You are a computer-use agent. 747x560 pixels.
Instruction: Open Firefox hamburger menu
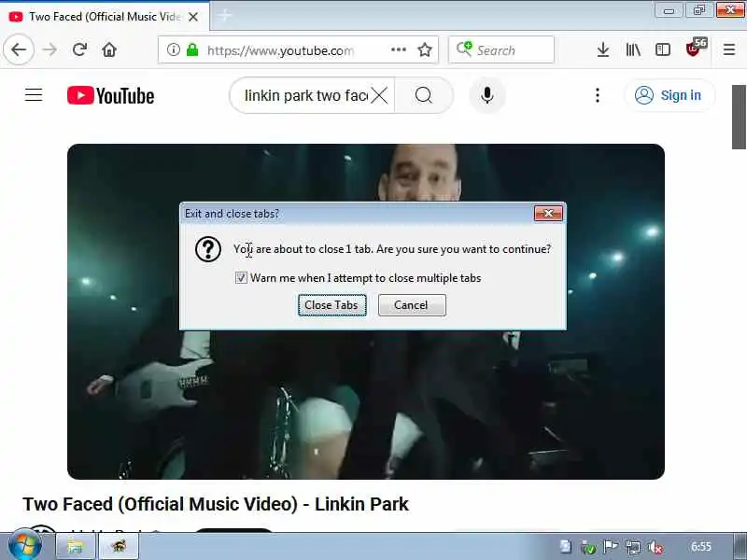click(729, 49)
